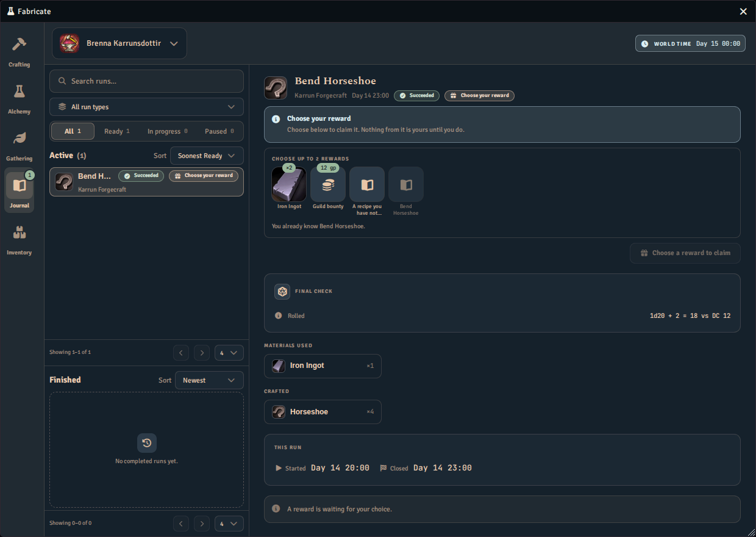Click Choose a reward to claim button
The image size is (756, 537).
(685, 253)
